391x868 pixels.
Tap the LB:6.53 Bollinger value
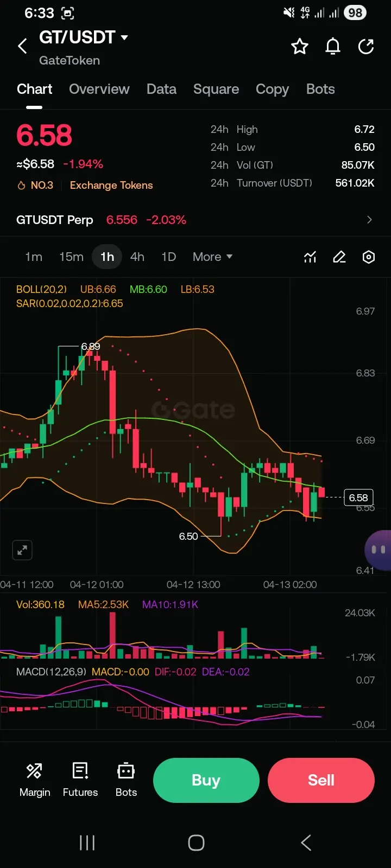[198, 290]
